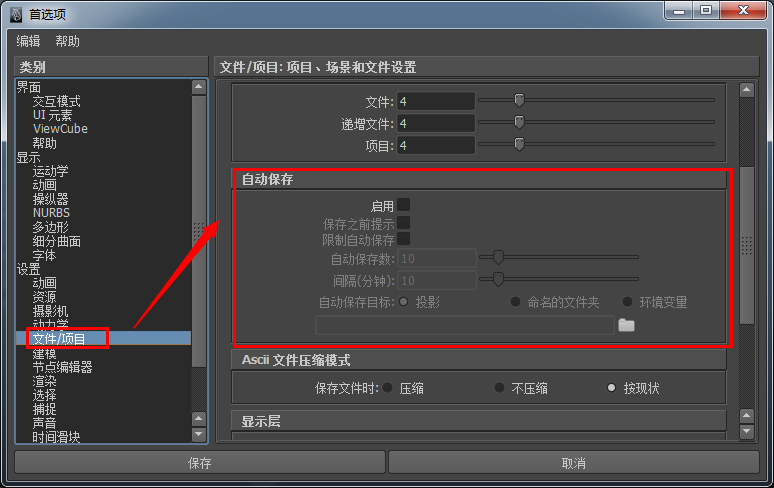Select 显示 category
This screenshot has height=488, width=774.
[29, 158]
